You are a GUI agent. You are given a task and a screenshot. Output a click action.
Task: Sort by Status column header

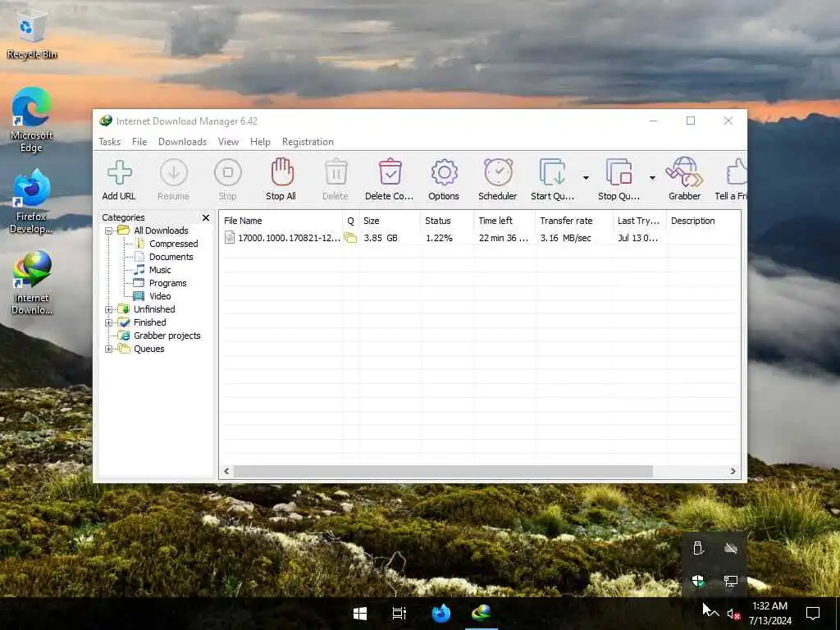[x=447, y=221]
